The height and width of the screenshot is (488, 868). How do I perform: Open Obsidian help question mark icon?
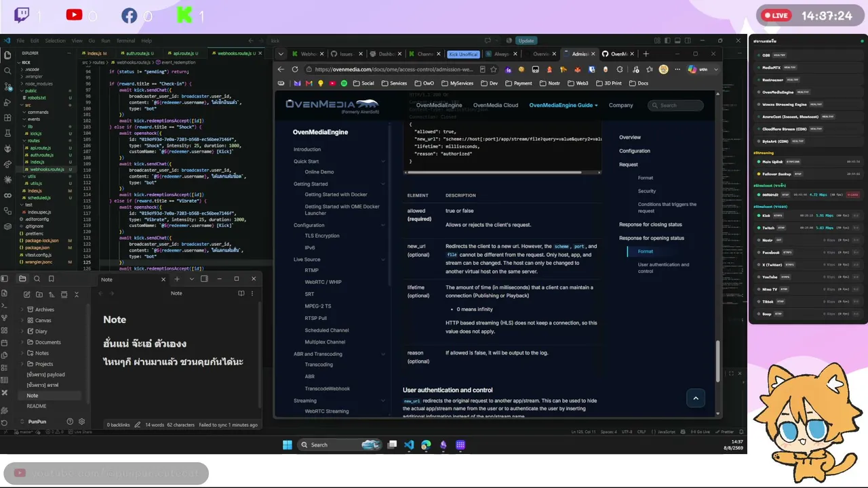point(70,422)
